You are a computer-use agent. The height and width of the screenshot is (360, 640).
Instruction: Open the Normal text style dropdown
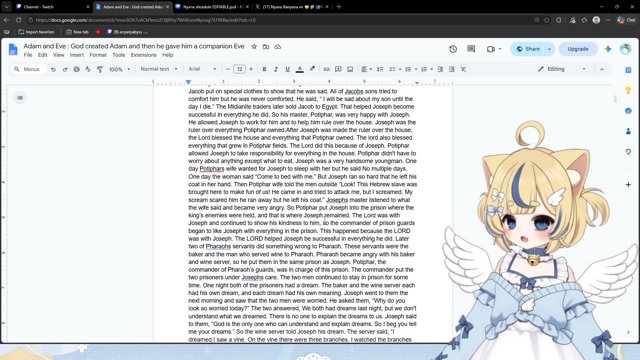coord(159,69)
